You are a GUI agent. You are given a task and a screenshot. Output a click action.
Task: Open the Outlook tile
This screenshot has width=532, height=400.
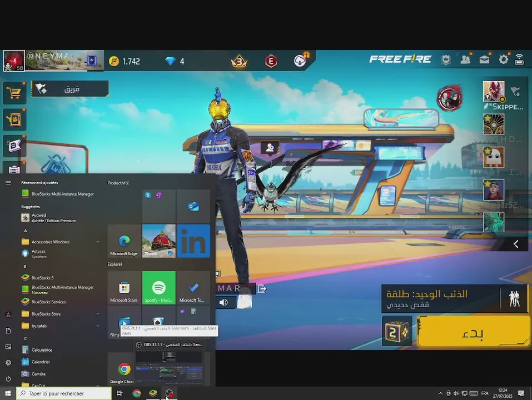(193, 206)
